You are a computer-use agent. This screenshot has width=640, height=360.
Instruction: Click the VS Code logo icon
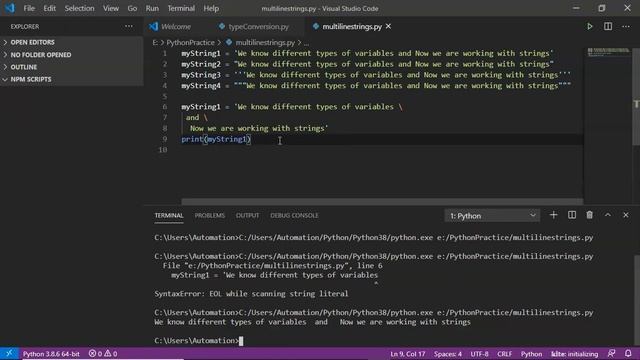9,8
